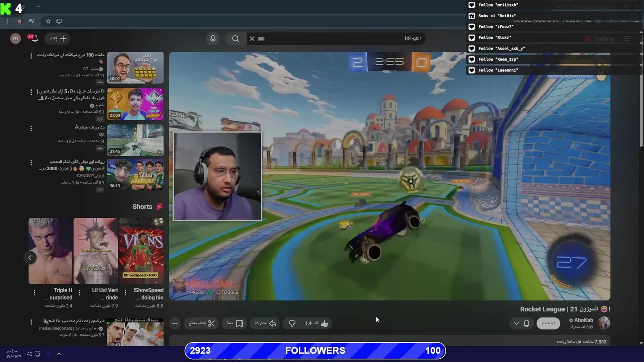Open the Lil Uzi Vert short
Screen dimensions: 644x362
coord(96,250)
